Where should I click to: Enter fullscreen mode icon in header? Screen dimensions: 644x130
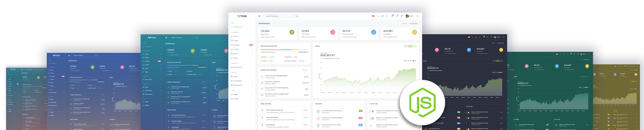(x=387, y=16)
